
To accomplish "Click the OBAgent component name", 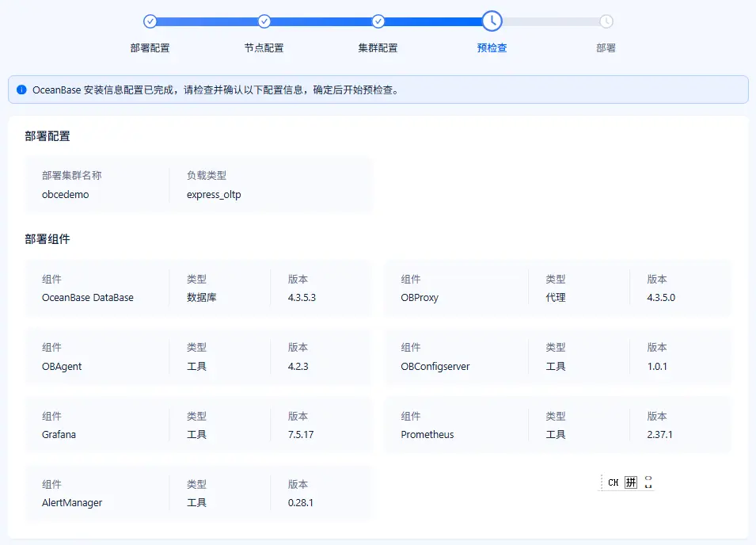I will [x=62, y=367].
